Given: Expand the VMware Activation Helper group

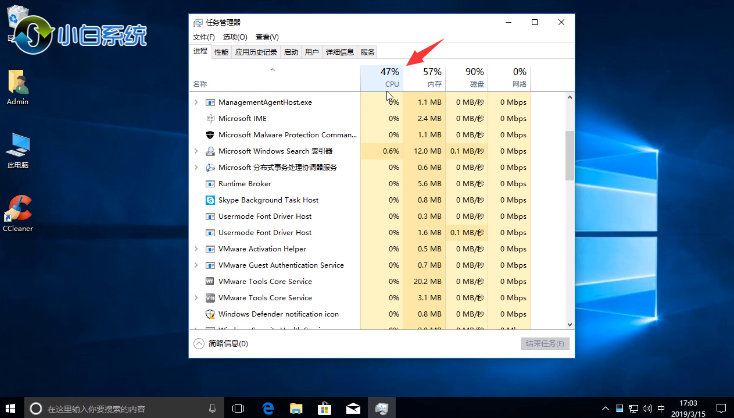Looking at the screenshot, I should click(196, 249).
